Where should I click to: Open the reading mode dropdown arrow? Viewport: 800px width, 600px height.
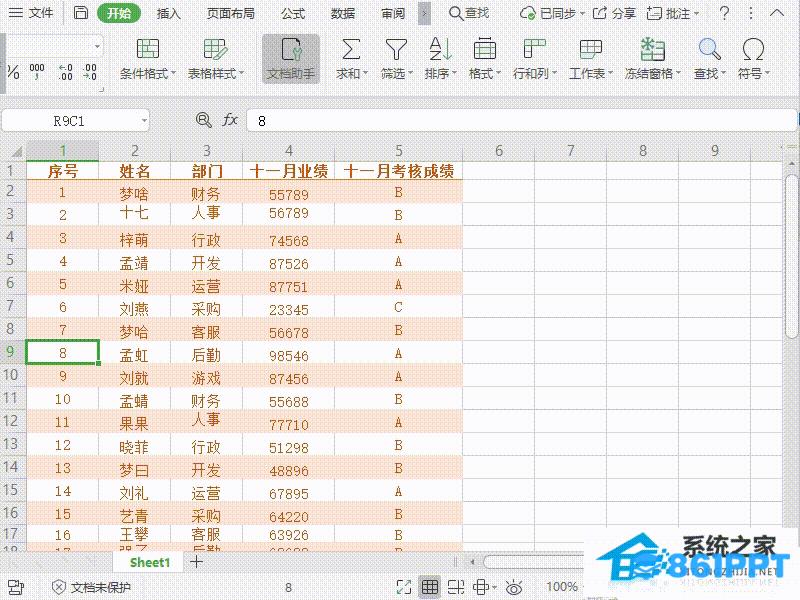494,588
